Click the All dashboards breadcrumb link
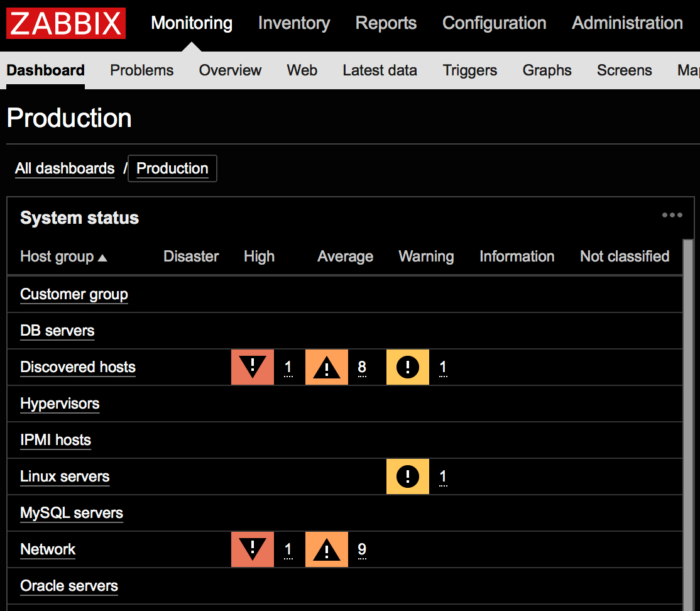700x611 pixels. pos(65,168)
